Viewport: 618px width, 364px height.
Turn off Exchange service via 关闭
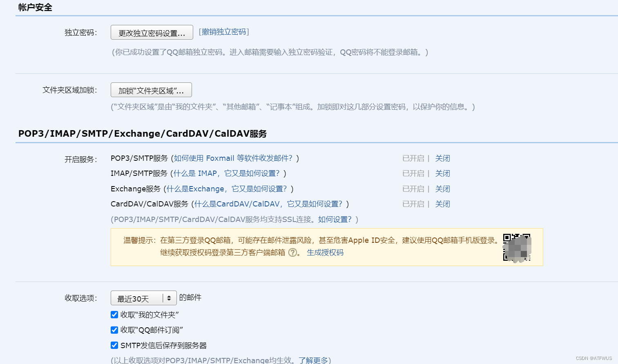point(442,189)
